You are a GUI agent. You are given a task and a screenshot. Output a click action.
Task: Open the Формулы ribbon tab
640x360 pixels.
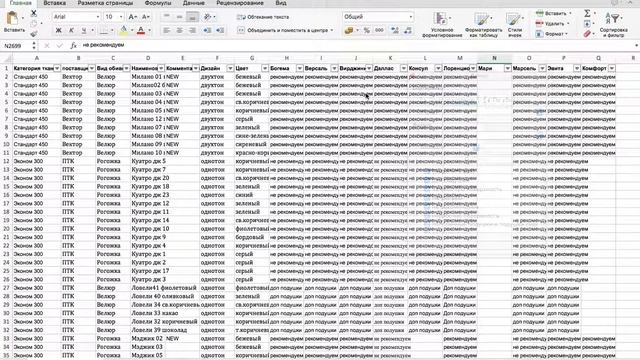click(x=158, y=3)
